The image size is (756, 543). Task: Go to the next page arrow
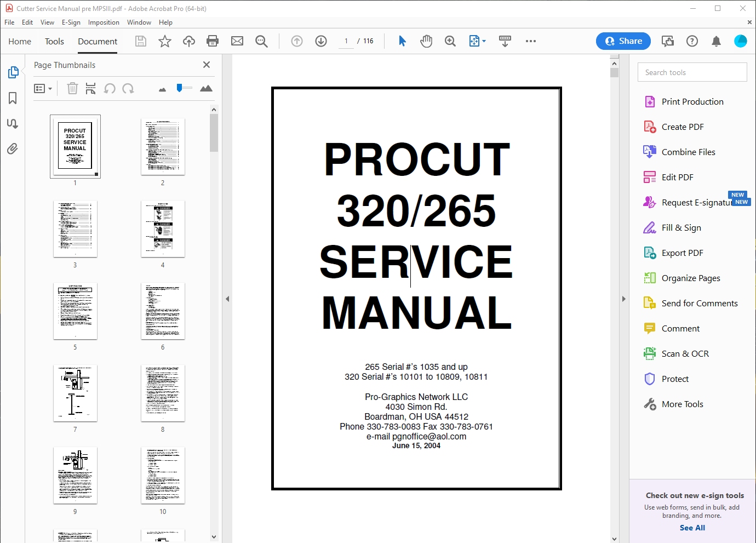321,41
